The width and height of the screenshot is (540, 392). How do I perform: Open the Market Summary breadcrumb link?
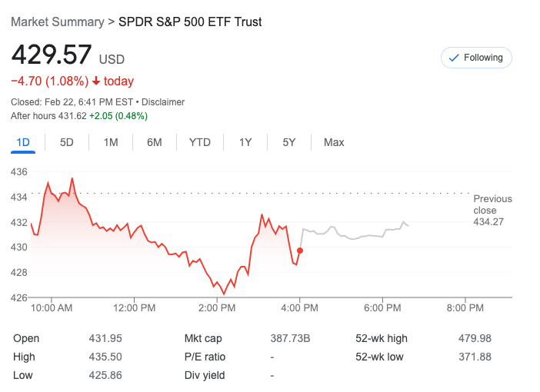click(58, 22)
